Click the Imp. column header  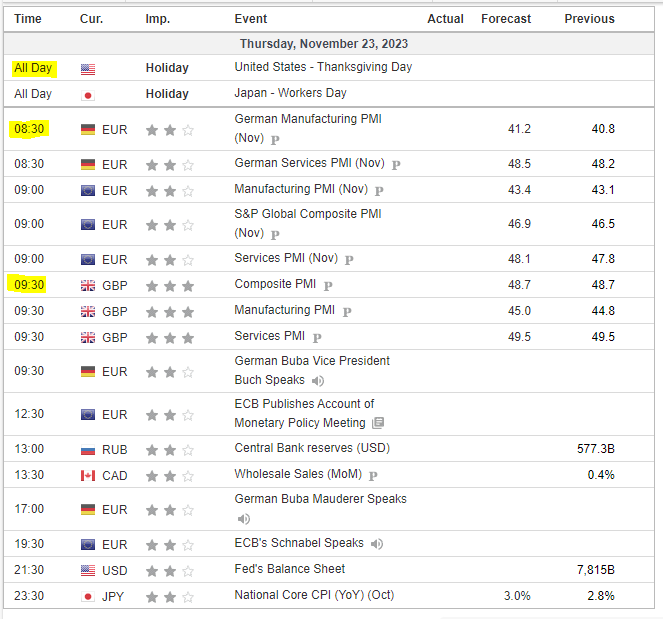point(158,19)
